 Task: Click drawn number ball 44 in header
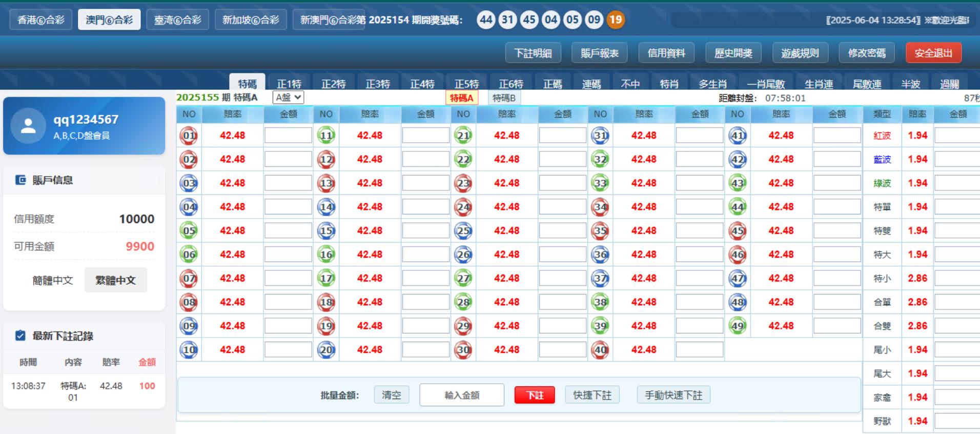point(486,20)
